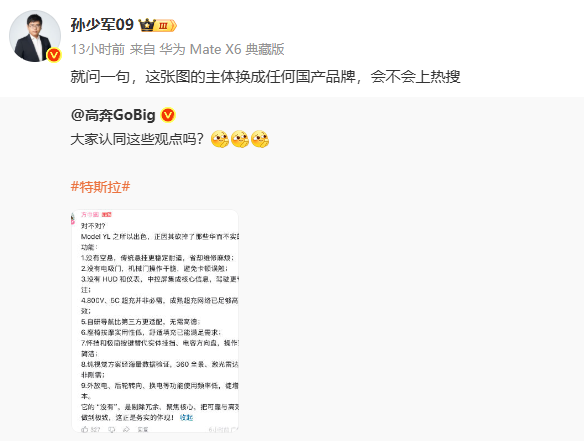The width and height of the screenshot is (584, 441).
Task: Open the @高奔GoBig mention link
Action: coord(113,115)
